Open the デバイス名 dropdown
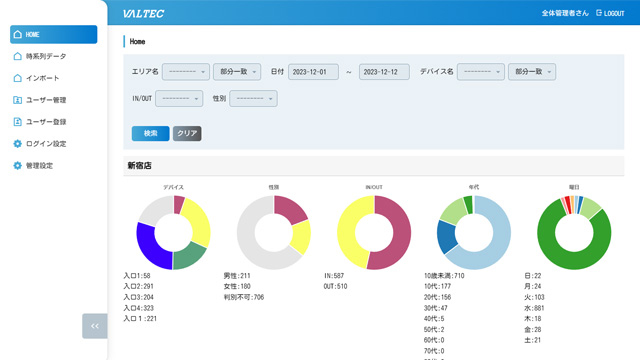The height and width of the screenshot is (360, 640). tap(481, 72)
